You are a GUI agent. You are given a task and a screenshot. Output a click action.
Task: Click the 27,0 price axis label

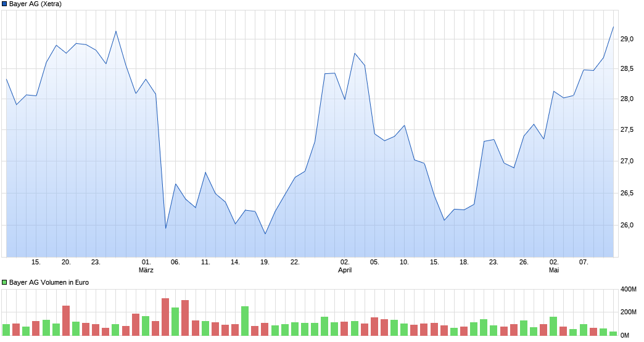tap(627, 161)
